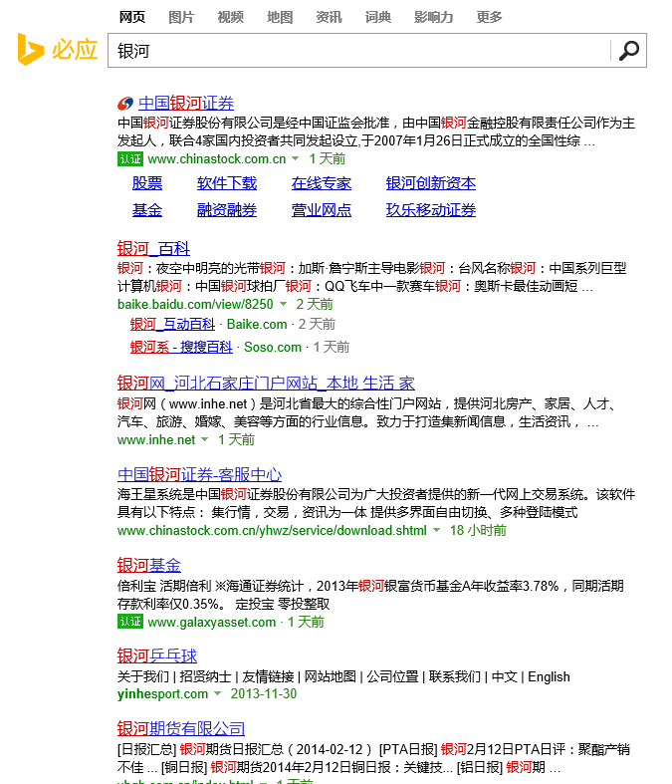Click the www.chinastock.com.cn green URL
Image resolution: width=672 pixels, height=784 pixels.
(217, 159)
